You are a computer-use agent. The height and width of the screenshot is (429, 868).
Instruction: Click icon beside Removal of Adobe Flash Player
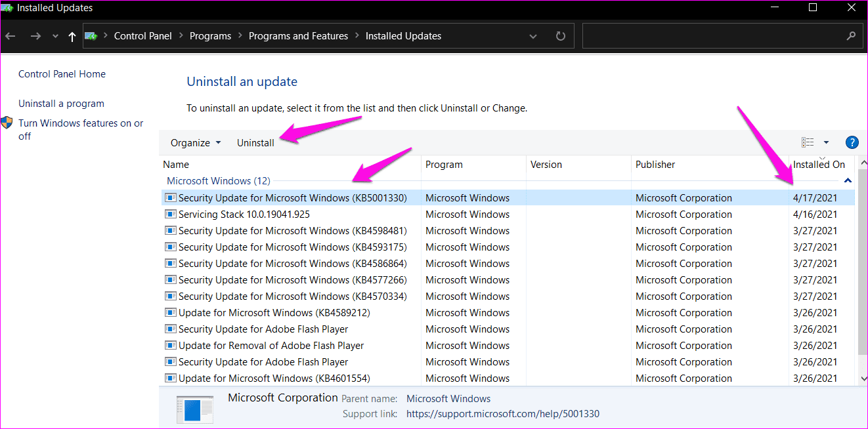pos(171,345)
